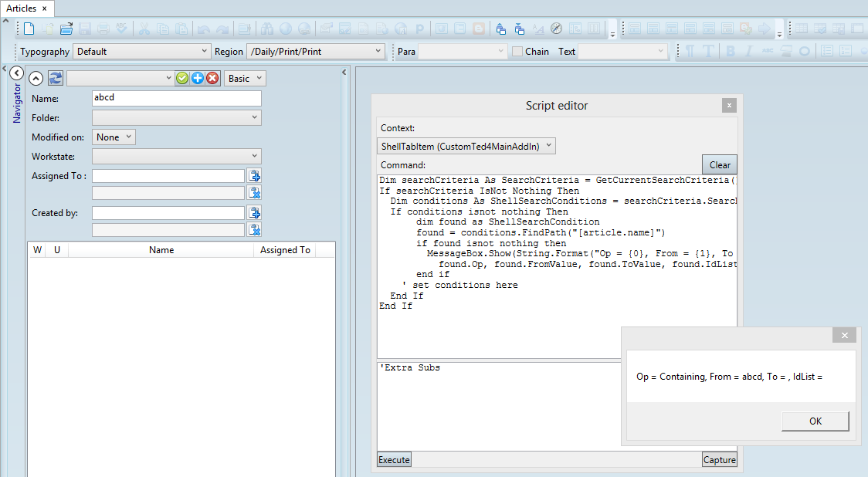Click the remove icon below Assigned To

click(255, 192)
